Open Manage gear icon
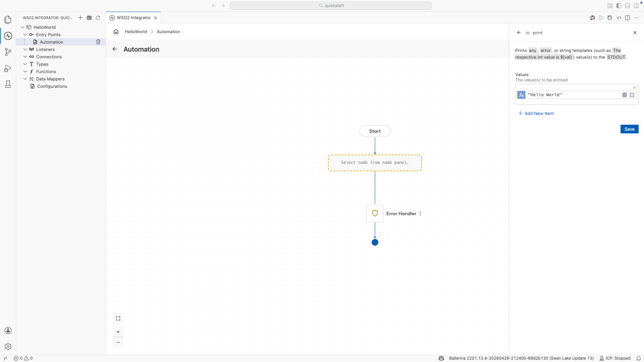 pos(8,347)
